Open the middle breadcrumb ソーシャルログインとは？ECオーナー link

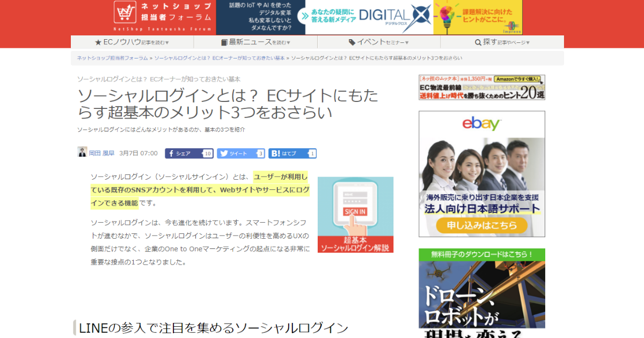pos(219,58)
